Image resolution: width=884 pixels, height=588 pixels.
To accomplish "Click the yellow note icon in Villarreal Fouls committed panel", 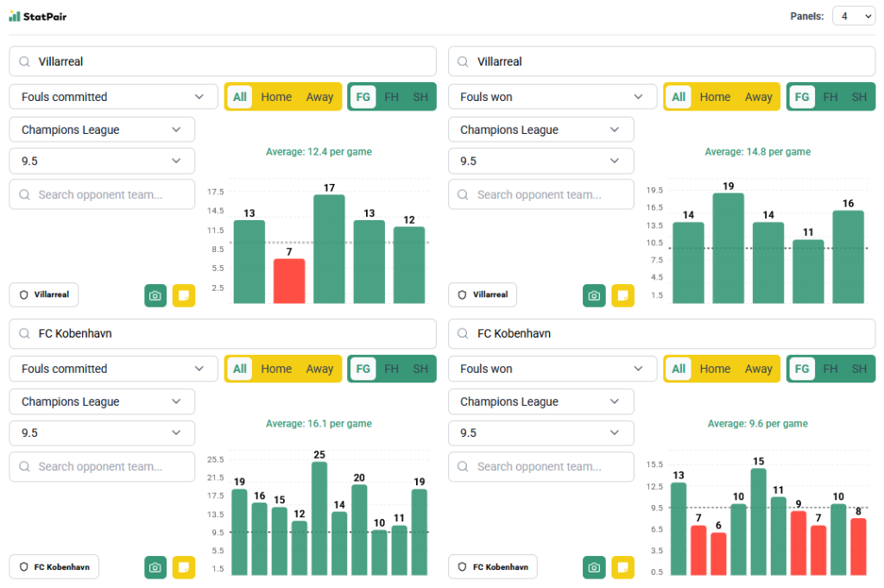I will (x=184, y=295).
